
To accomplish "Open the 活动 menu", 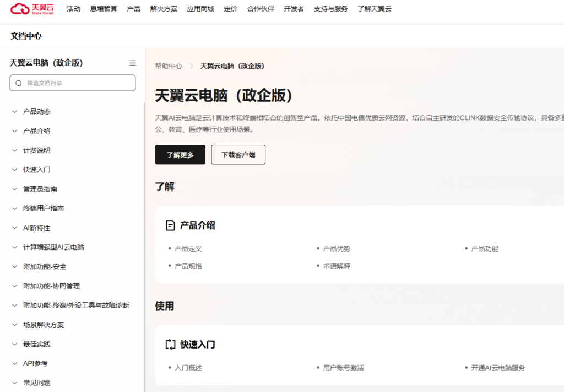I will [x=73, y=9].
